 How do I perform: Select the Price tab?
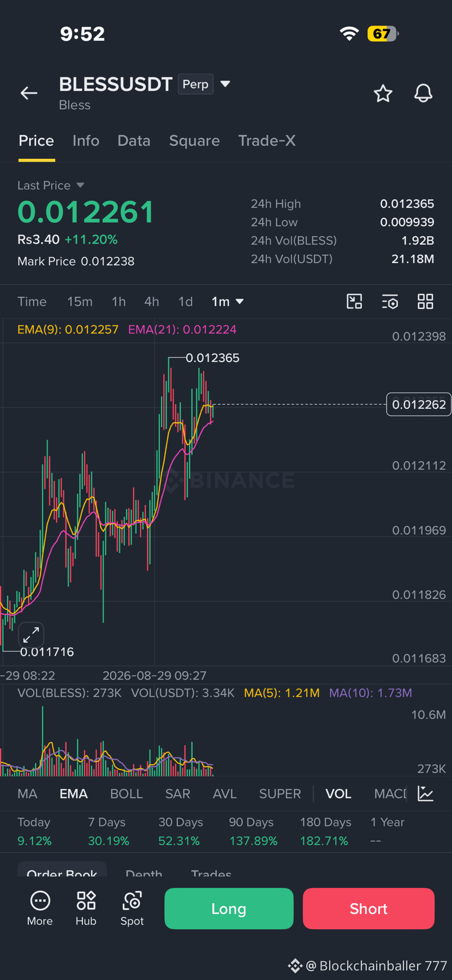[37, 141]
